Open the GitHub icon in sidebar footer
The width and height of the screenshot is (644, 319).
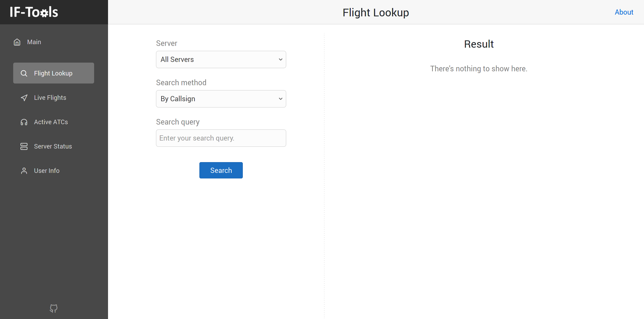tap(53, 308)
